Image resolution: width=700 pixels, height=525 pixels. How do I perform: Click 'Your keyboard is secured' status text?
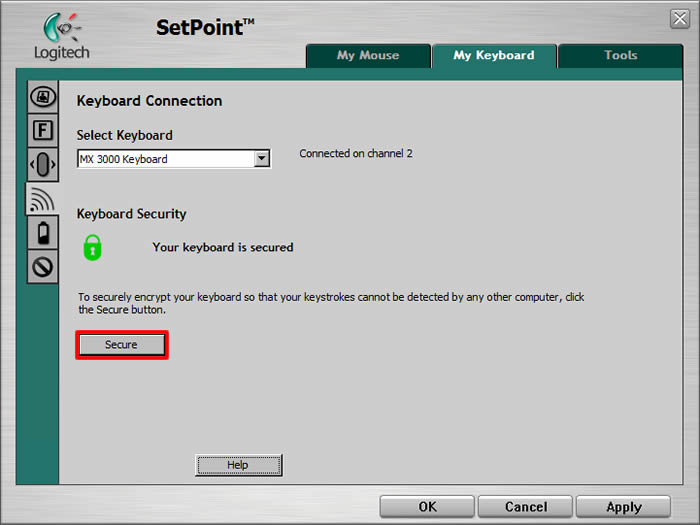(223, 247)
